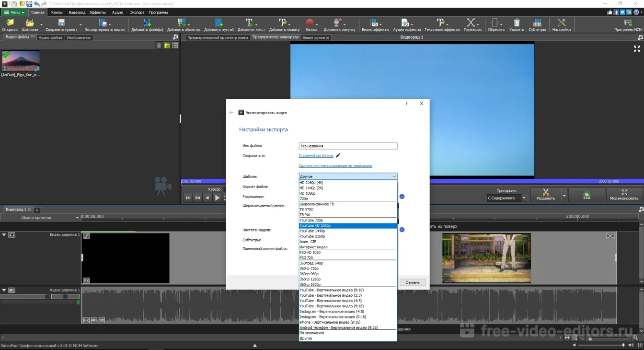Click go-to-start button in preview controls

pyautogui.click(x=188, y=198)
